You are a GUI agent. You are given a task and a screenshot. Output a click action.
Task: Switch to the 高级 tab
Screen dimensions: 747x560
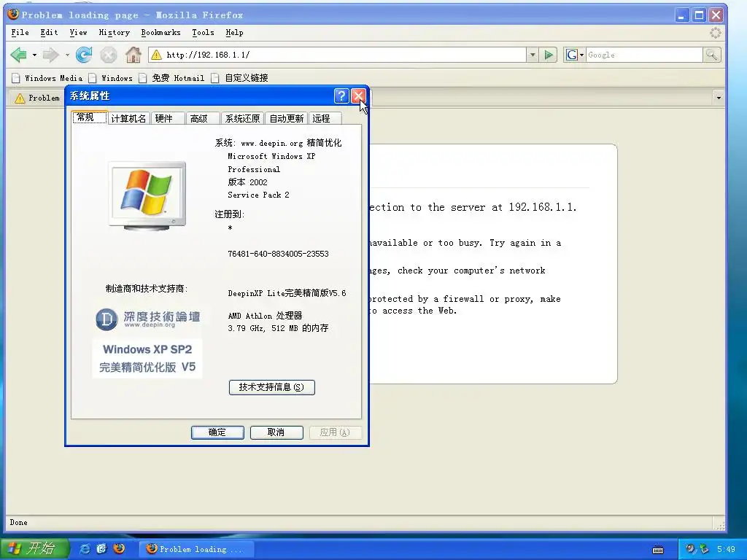203,119
